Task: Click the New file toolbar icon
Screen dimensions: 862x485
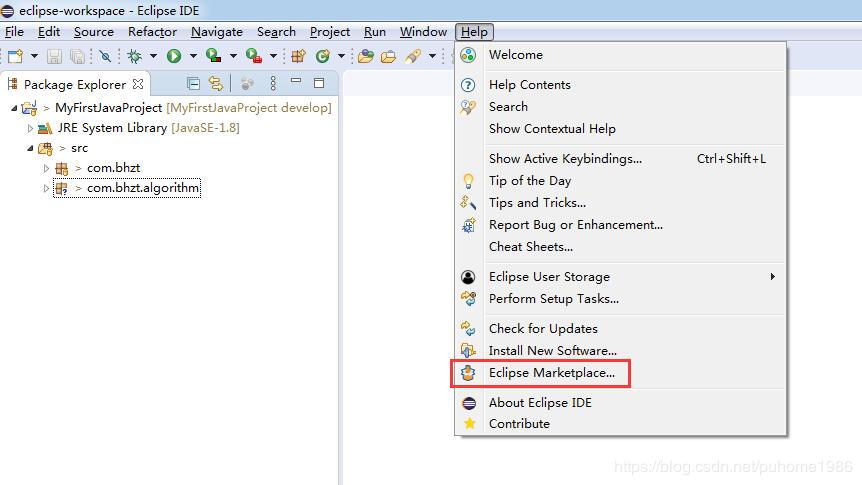Action: click(x=15, y=56)
